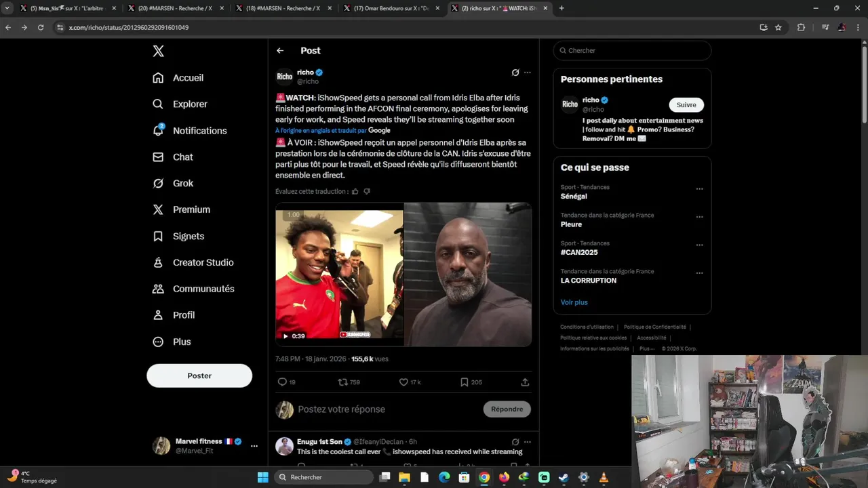Screen dimensions: 868x488
Task: Open File Explorer from taskbar
Action: pos(404,477)
